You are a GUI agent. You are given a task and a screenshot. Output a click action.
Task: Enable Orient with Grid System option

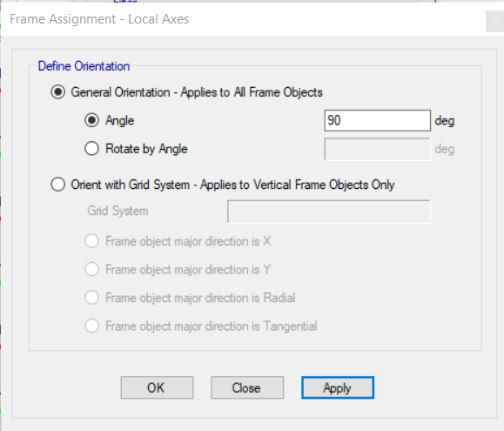(x=57, y=185)
